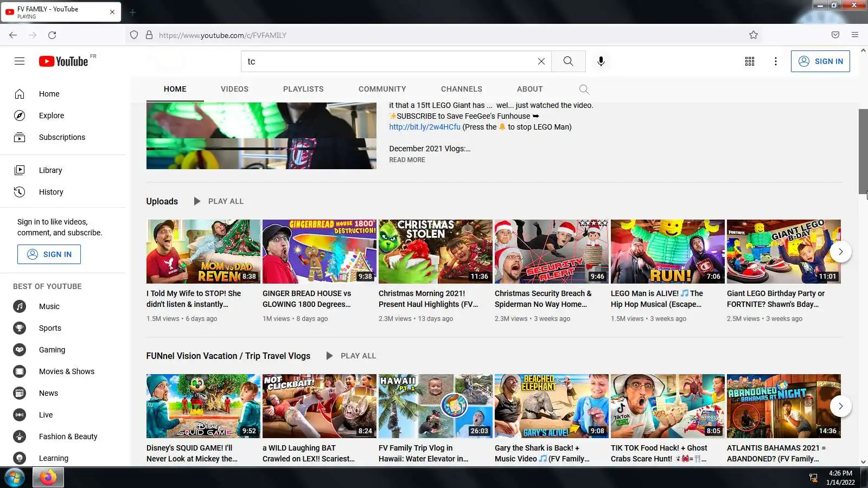Select the channel HOME tab
Screen dimensions: 868x488
pyautogui.click(x=175, y=89)
